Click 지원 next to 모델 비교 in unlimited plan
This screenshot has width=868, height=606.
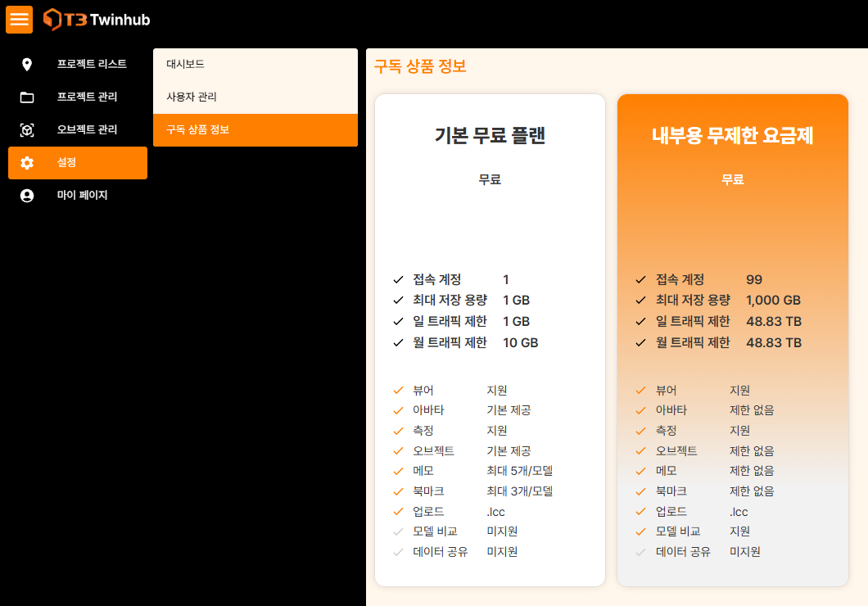click(x=739, y=531)
